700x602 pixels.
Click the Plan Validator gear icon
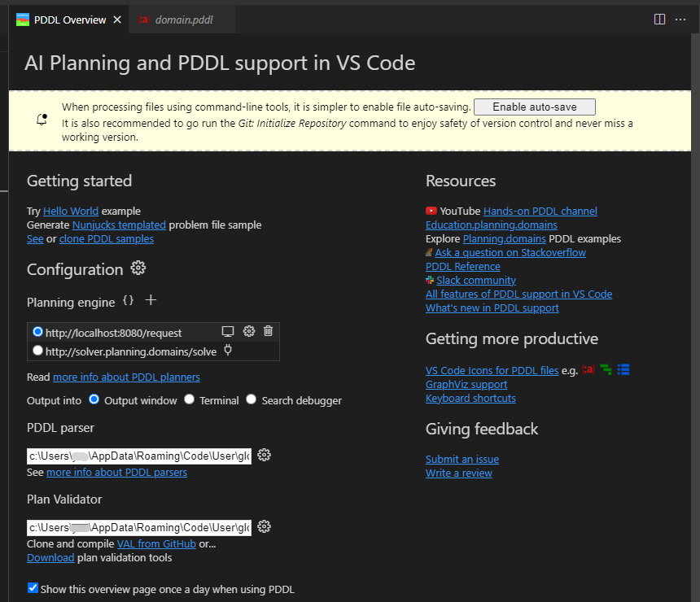[x=264, y=526]
